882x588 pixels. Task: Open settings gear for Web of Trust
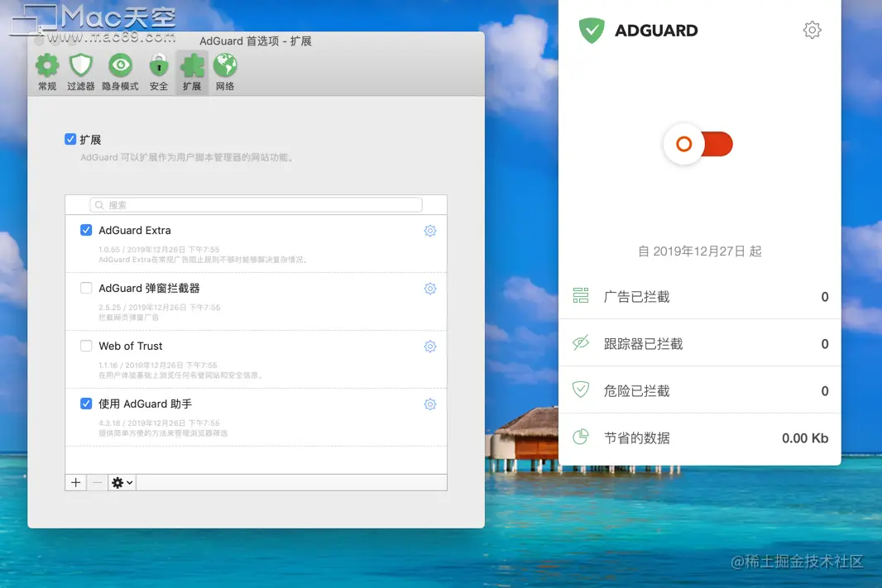tap(430, 347)
